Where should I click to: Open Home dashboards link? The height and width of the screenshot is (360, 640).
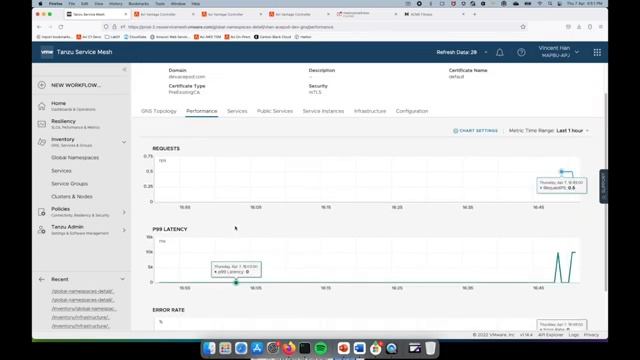pos(73,106)
